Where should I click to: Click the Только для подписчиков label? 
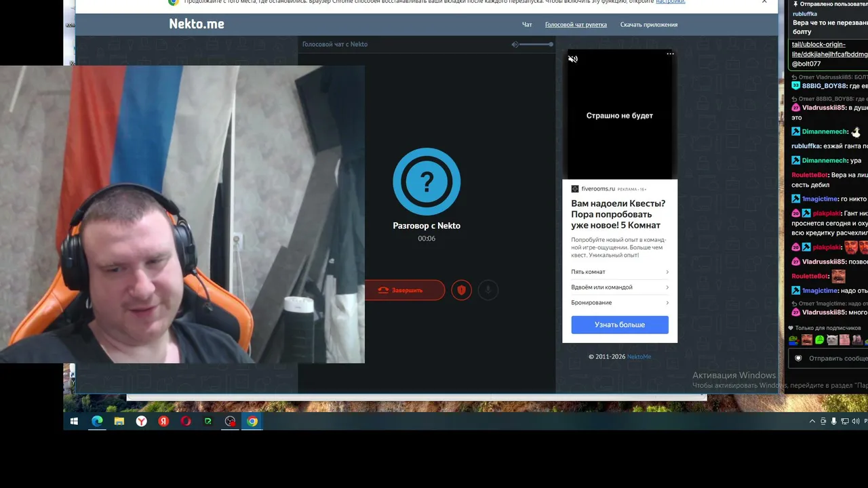point(828,328)
